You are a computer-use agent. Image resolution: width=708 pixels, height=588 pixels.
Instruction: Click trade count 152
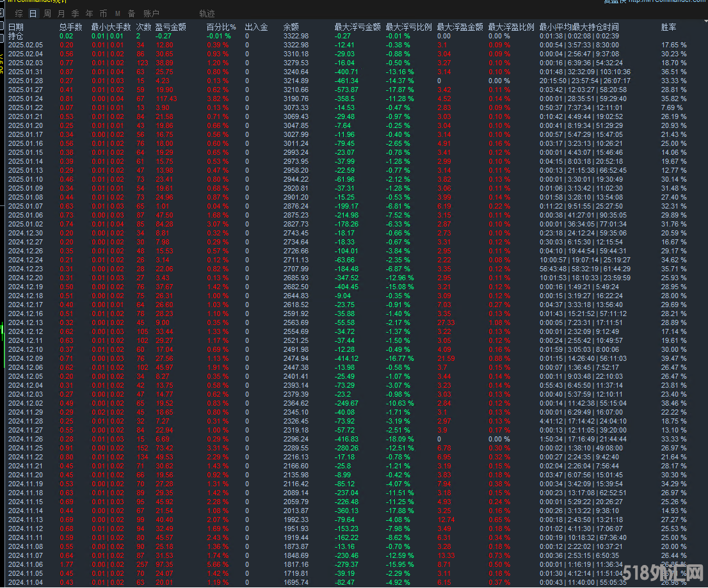click(x=142, y=448)
